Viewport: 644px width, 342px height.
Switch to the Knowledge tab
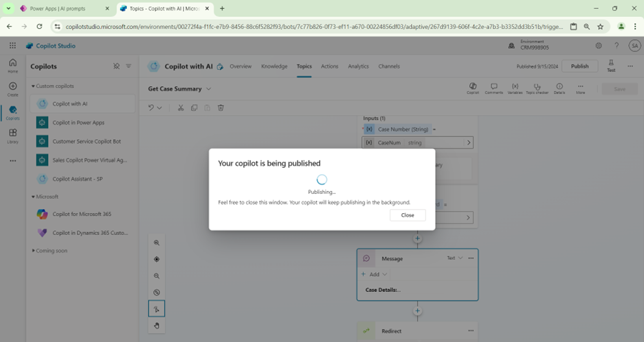point(274,66)
